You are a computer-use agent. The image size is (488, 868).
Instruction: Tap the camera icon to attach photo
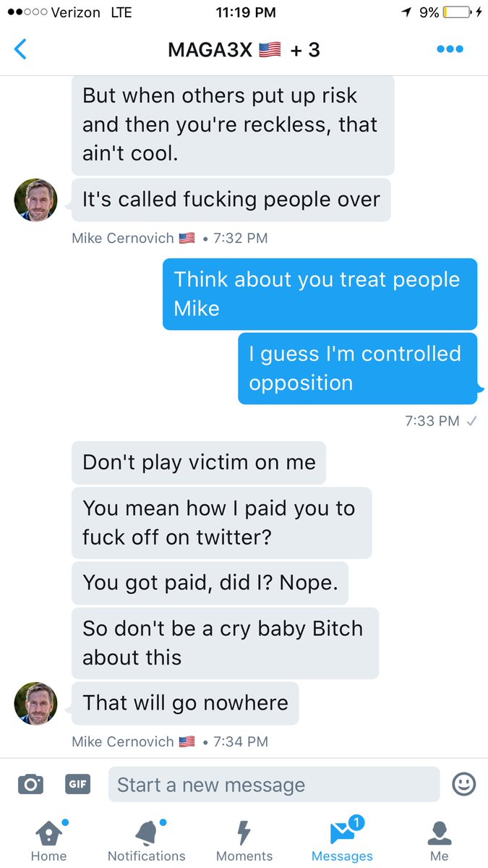(30, 784)
